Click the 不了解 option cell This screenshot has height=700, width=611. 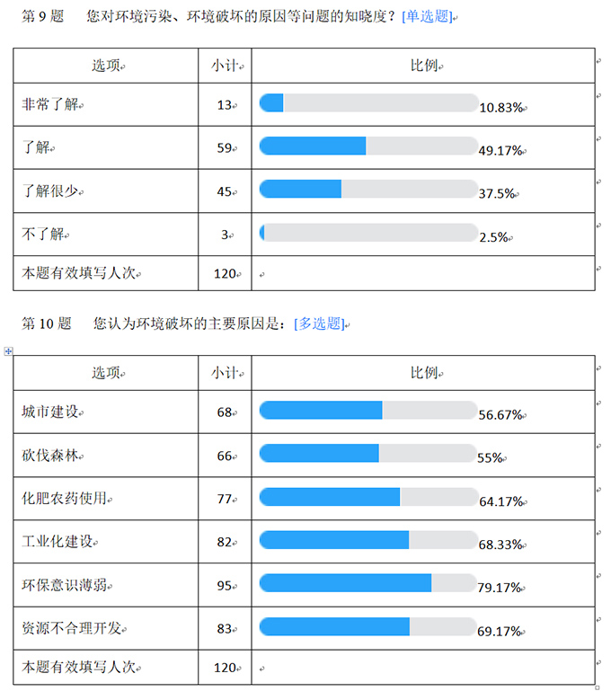click(106, 234)
